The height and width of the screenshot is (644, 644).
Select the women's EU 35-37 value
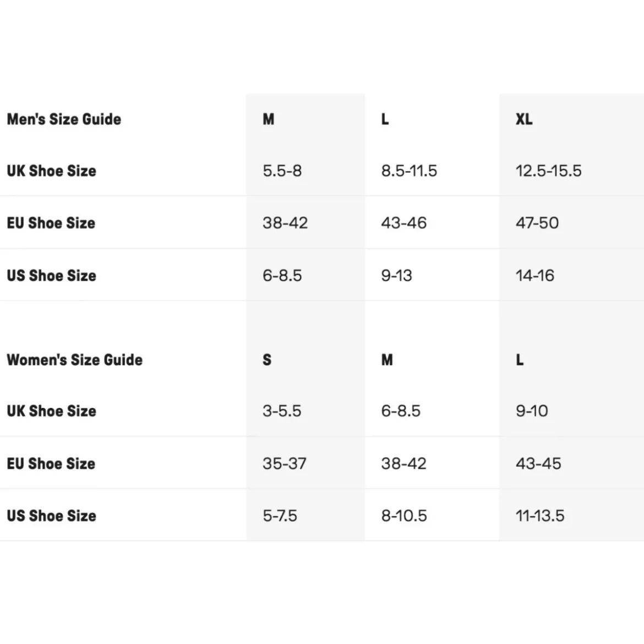[x=285, y=463]
